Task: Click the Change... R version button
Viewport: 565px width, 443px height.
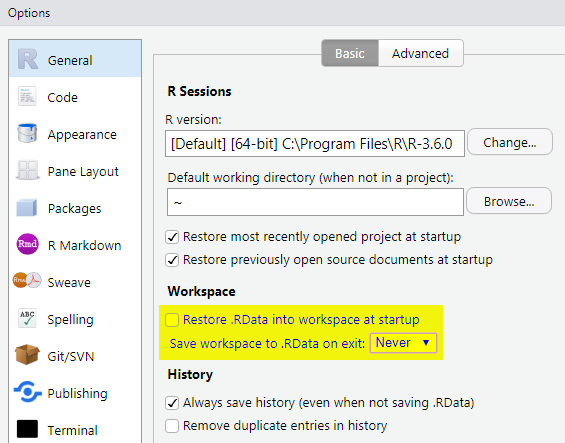Action: point(510,142)
